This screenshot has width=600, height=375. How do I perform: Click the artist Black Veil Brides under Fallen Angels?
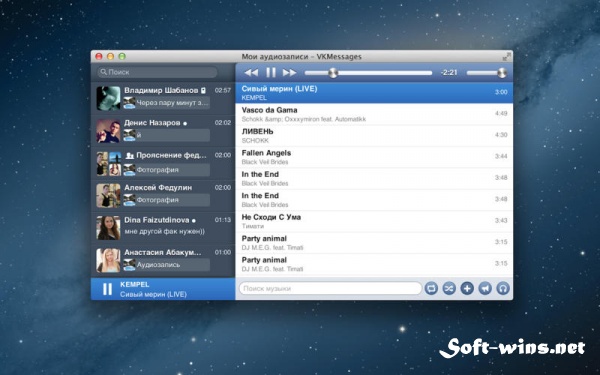[x=265, y=162]
